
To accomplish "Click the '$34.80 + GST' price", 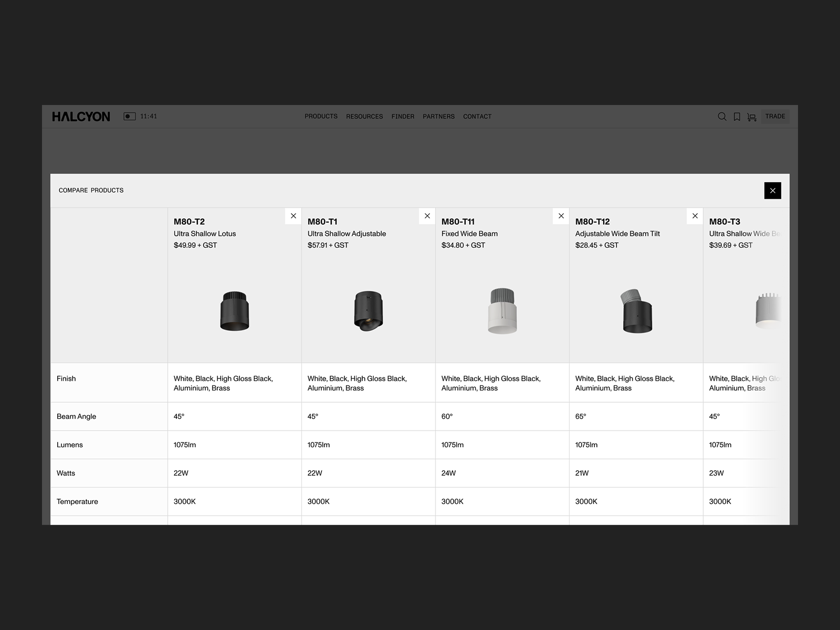I will [463, 245].
